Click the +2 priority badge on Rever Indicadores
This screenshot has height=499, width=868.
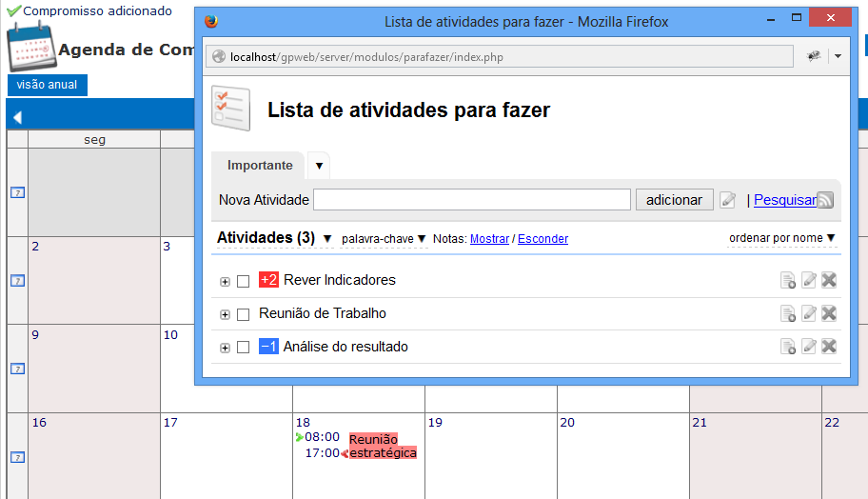(268, 280)
